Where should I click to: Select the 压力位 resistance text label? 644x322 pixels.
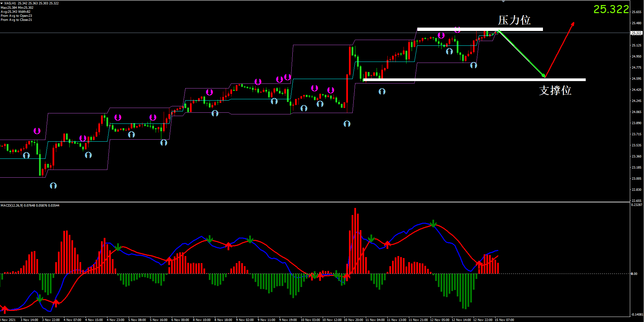tap(514, 20)
